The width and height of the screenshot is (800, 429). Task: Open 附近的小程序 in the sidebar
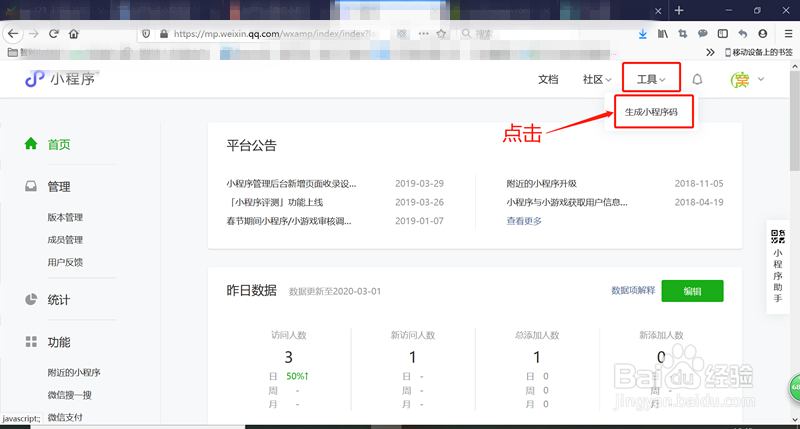[74, 372]
